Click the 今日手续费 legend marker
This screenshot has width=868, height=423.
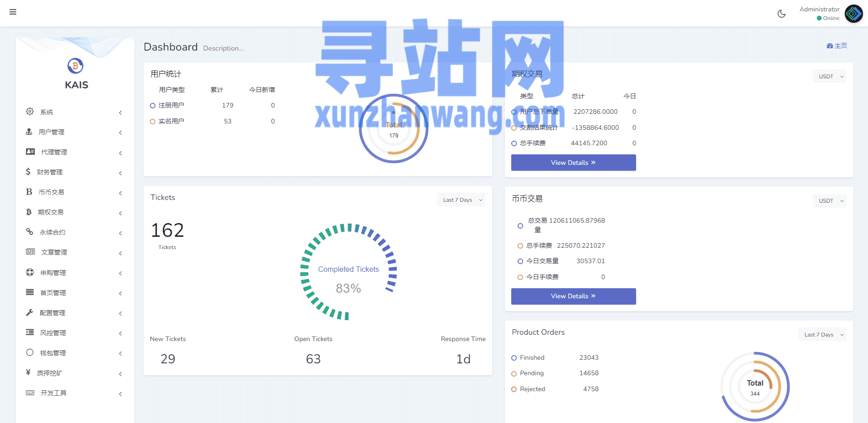520,277
